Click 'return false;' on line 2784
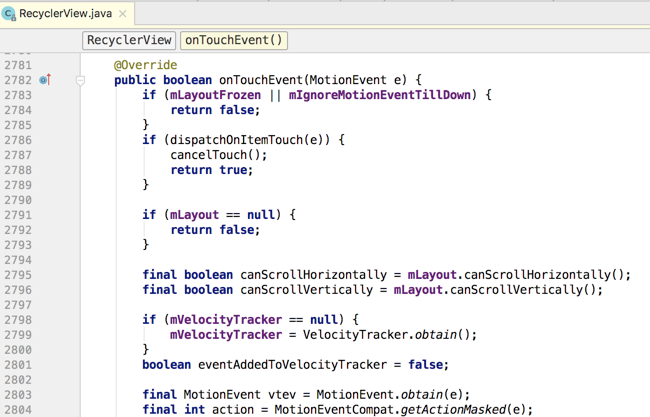The height and width of the screenshot is (417, 650). click(x=215, y=110)
